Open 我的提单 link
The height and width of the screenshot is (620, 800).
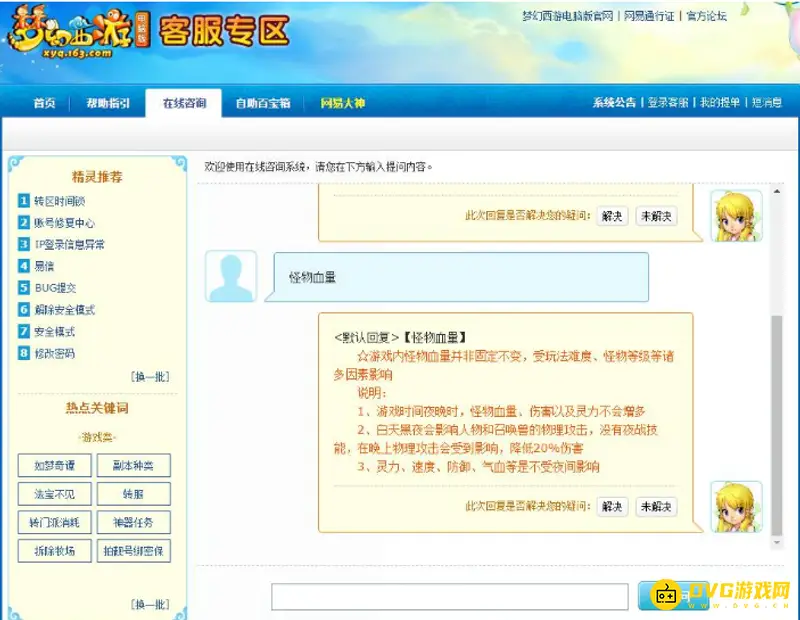[x=719, y=103]
